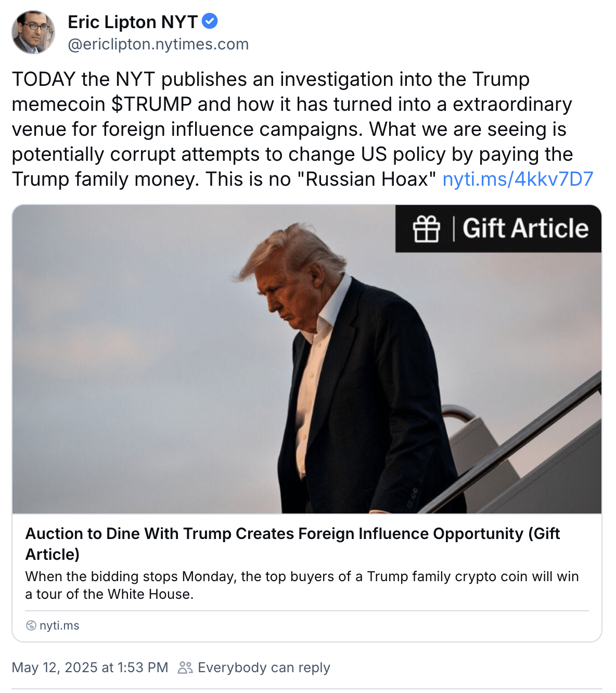616x693 pixels.
Task: Click the nyti.ms domain in card footer
Action: (x=59, y=625)
